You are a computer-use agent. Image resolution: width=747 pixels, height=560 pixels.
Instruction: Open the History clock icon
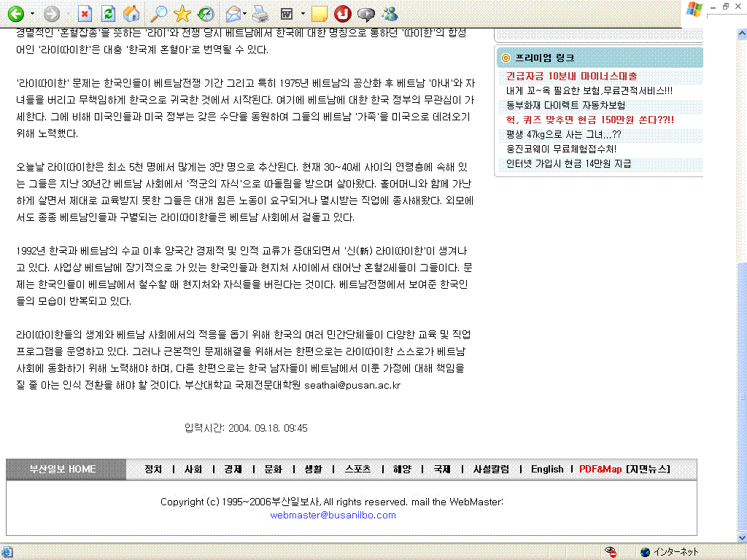click(206, 13)
